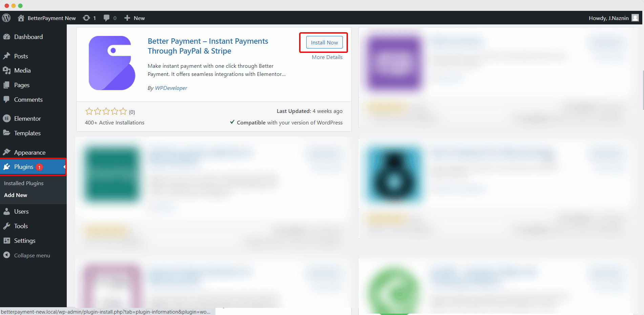
Task: Click the plus New content icon
Action: click(127, 18)
